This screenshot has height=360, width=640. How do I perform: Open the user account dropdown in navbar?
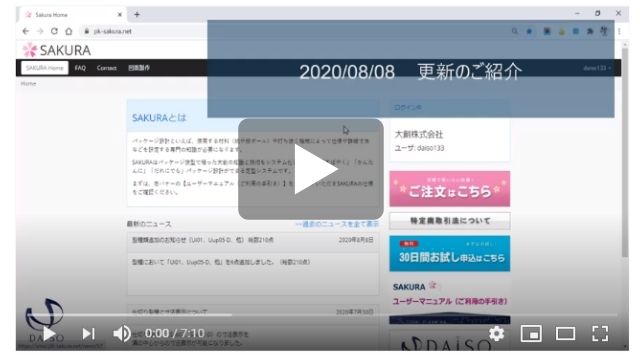(x=597, y=68)
